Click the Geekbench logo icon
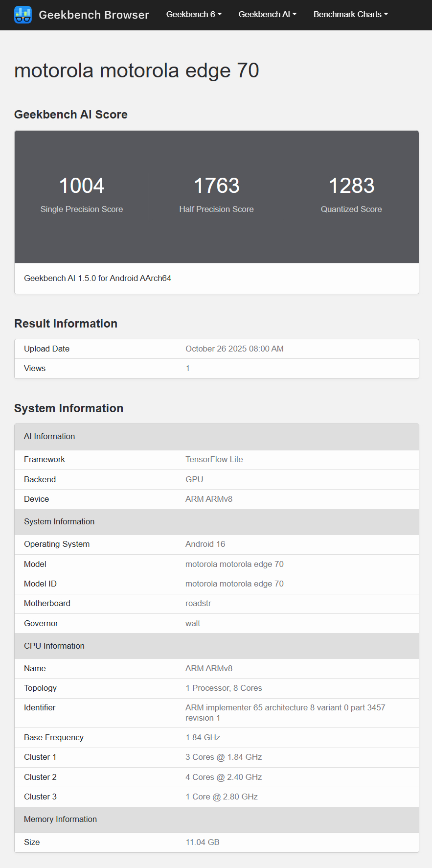The height and width of the screenshot is (868, 432). (x=23, y=15)
